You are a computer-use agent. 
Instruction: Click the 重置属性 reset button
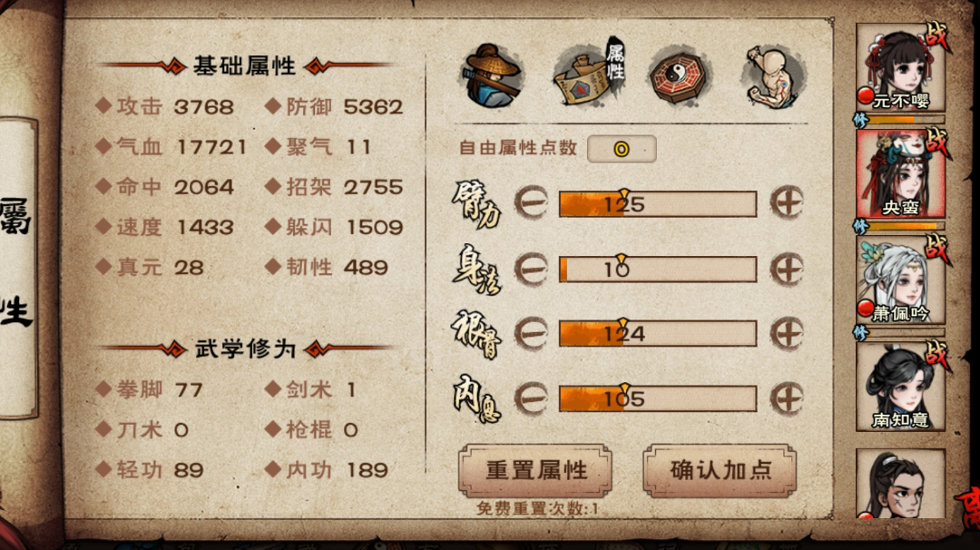tap(535, 471)
